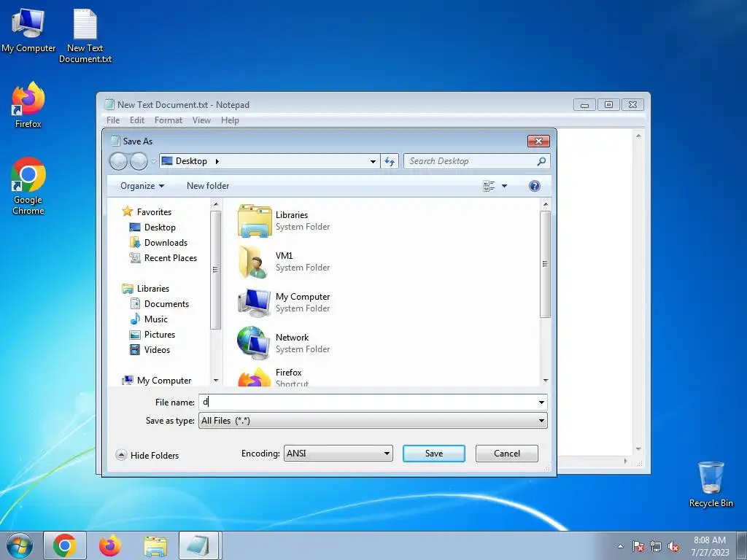Select Libraries in the navigation pane
Viewport: 747px width, 560px height.
[153, 288]
